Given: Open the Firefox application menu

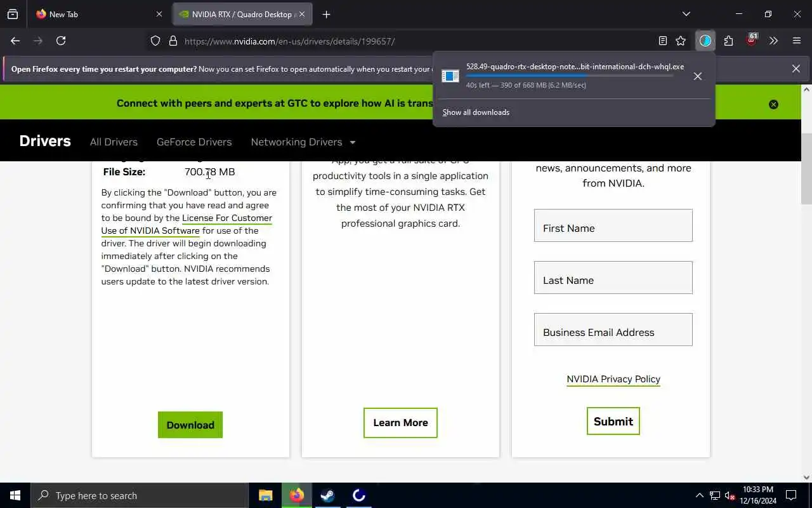Looking at the screenshot, I should tap(797, 41).
